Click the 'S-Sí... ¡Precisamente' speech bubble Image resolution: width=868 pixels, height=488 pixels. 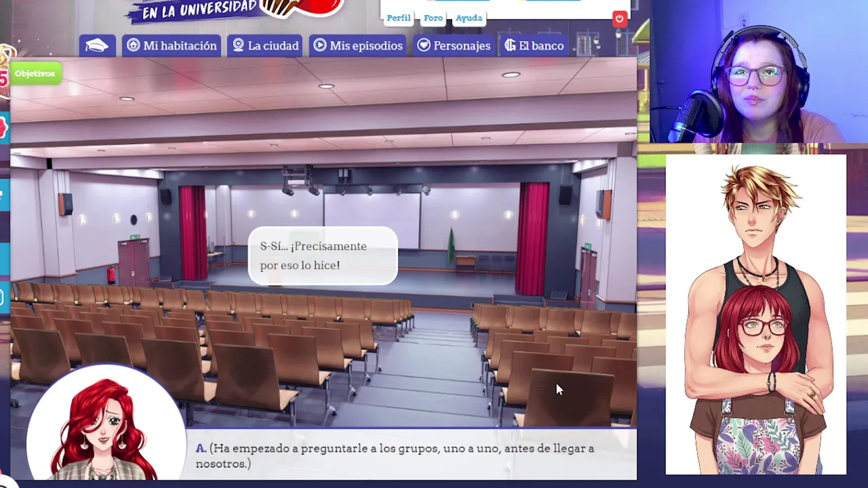point(323,256)
